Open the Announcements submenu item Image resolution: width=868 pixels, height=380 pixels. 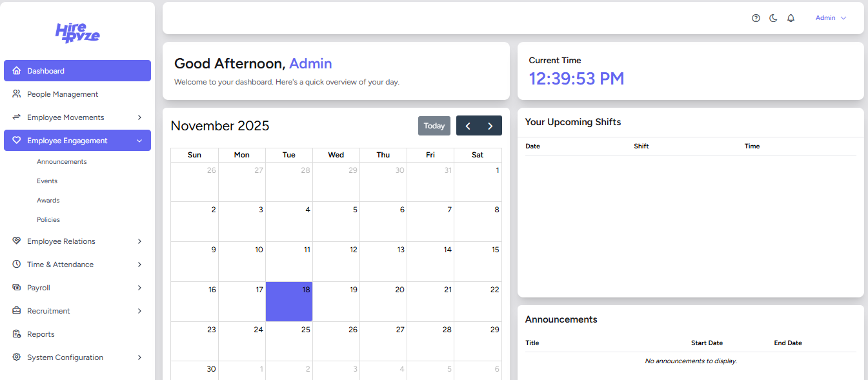pyautogui.click(x=61, y=162)
